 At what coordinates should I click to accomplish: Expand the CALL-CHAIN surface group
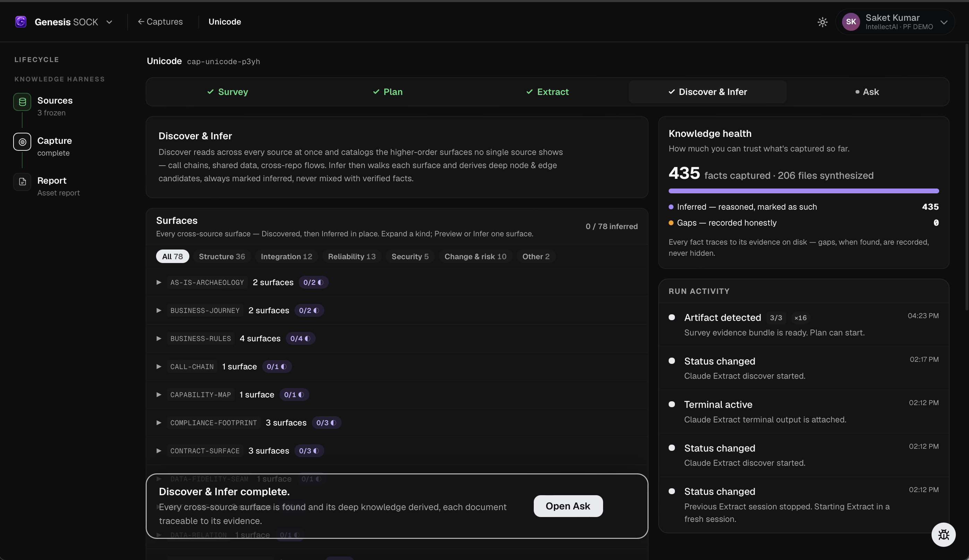(159, 366)
